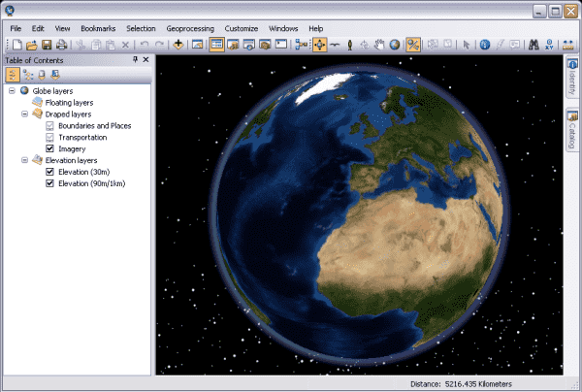582x392 pixels.
Task: Click the Print icon
Action: tap(62, 45)
